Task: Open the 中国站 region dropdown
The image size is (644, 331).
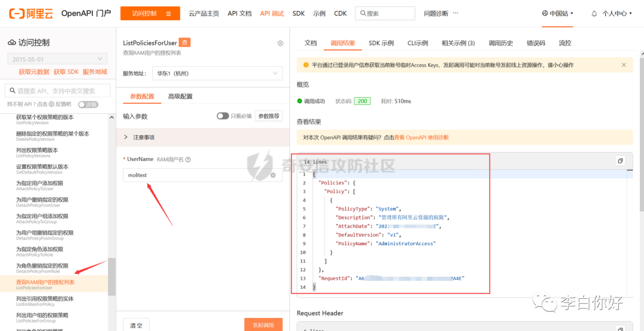Action: coord(558,13)
